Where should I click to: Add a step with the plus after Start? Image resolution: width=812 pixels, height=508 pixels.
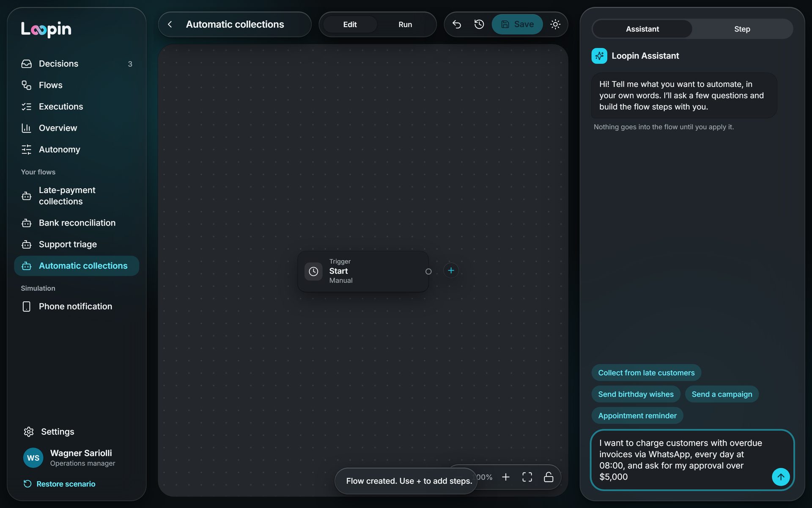pos(451,271)
